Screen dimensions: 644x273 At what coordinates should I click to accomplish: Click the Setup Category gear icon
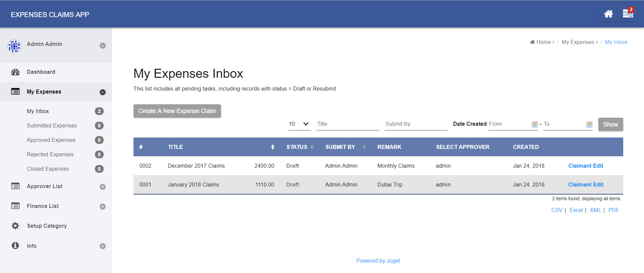pyautogui.click(x=15, y=226)
